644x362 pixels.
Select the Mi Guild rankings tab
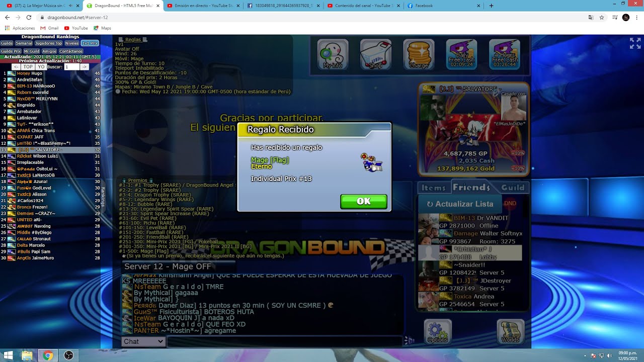[x=32, y=51]
